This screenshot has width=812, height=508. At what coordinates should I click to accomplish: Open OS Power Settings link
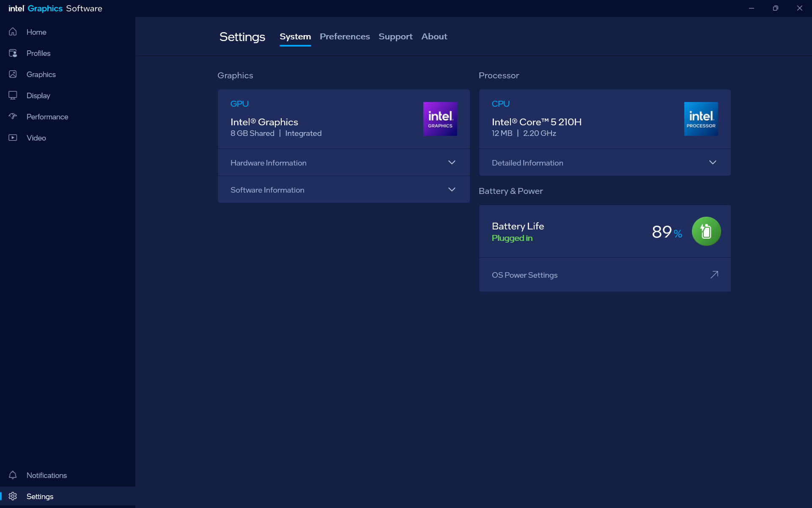tap(605, 275)
